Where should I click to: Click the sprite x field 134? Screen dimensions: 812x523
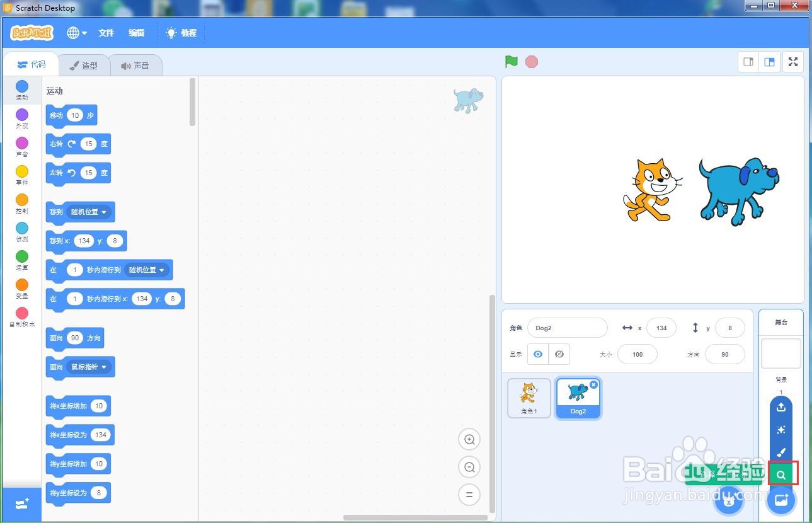coord(661,328)
